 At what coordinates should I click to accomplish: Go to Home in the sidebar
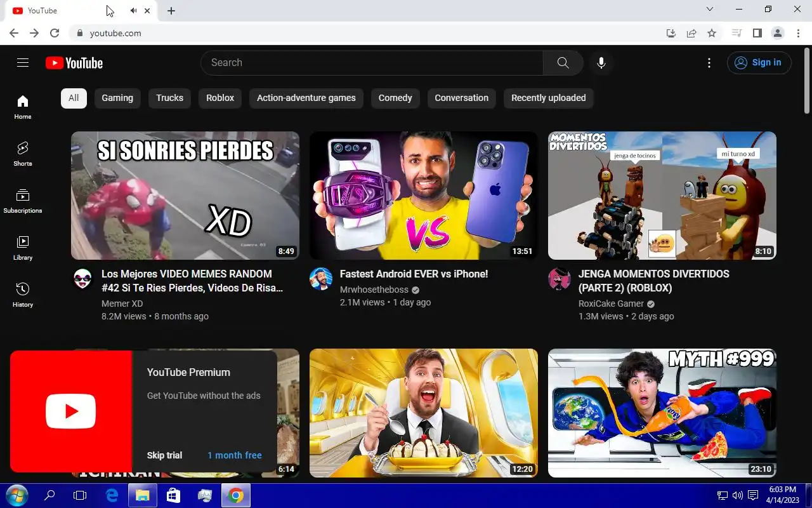coord(23,107)
